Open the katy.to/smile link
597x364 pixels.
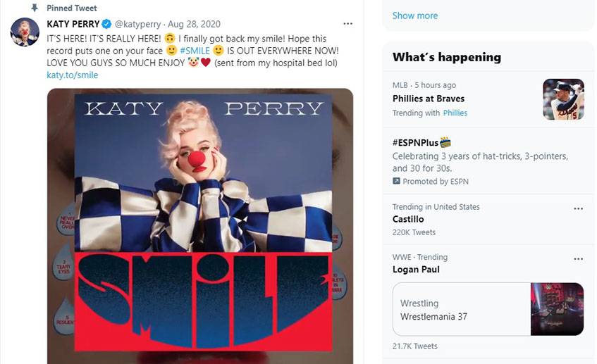pyautogui.click(x=72, y=75)
